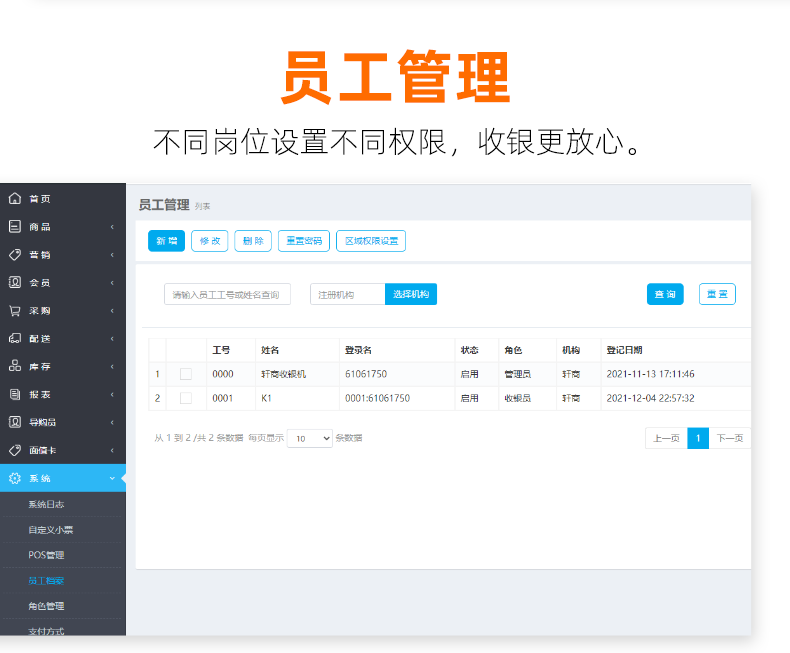Click the 面值卡 card tag icon
Image resolution: width=790 pixels, height=653 pixels.
point(15,450)
